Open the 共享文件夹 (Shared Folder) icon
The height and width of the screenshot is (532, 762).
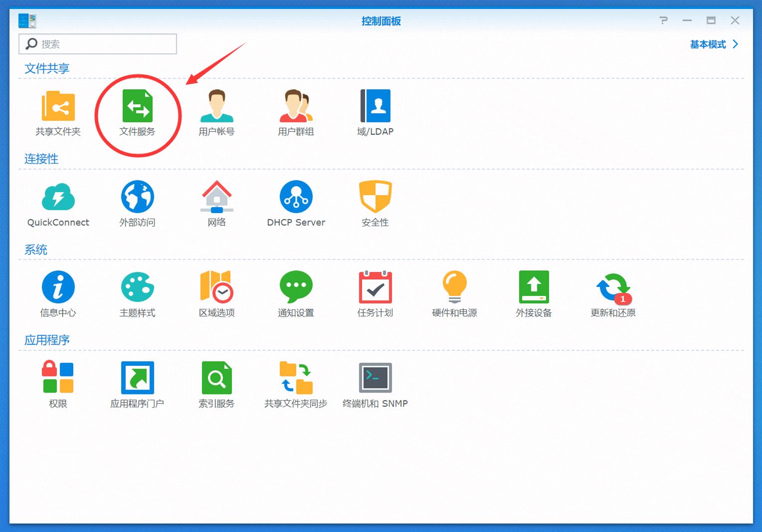(58, 106)
